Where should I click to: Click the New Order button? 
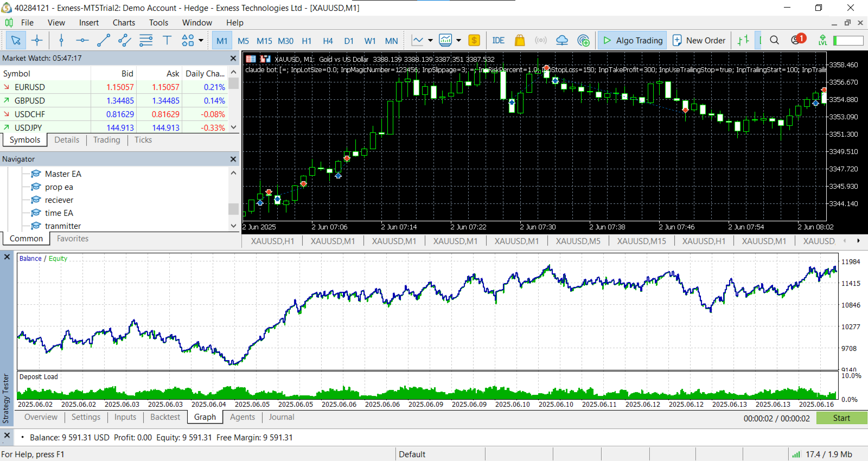pyautogui.click(x=699, y=40)
